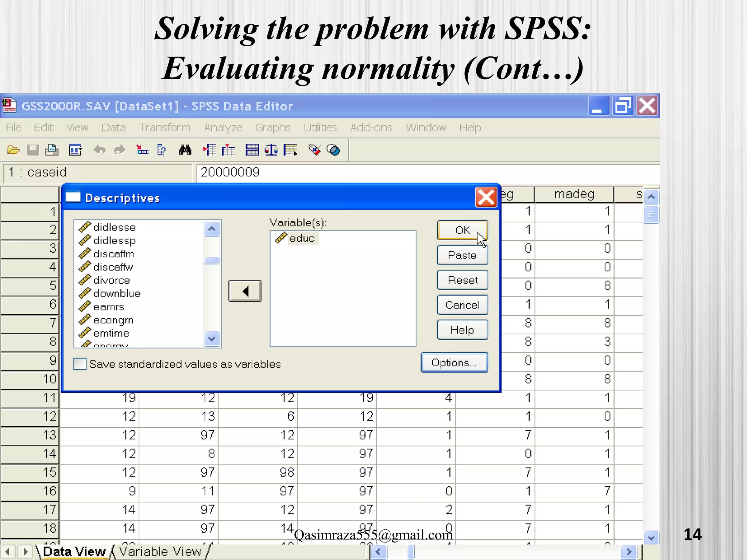
Task: Click the horizontal scrollbar thumb
Action: 411,552
